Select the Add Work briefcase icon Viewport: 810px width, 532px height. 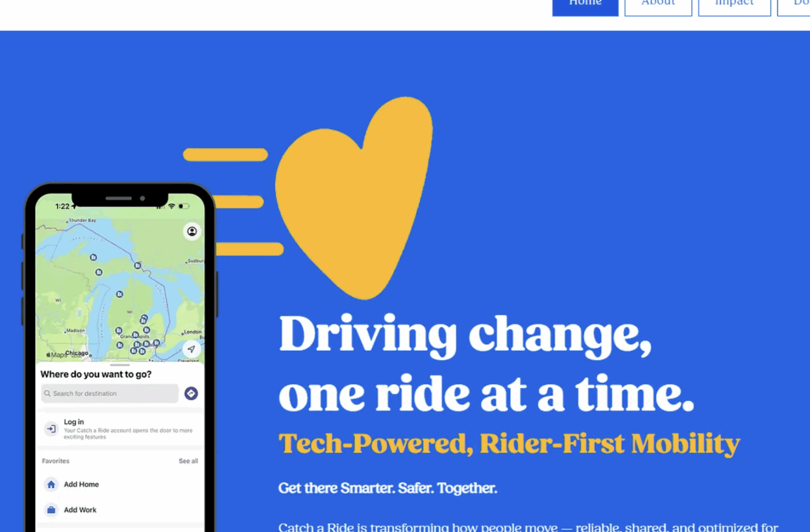(x=51, y=510)
